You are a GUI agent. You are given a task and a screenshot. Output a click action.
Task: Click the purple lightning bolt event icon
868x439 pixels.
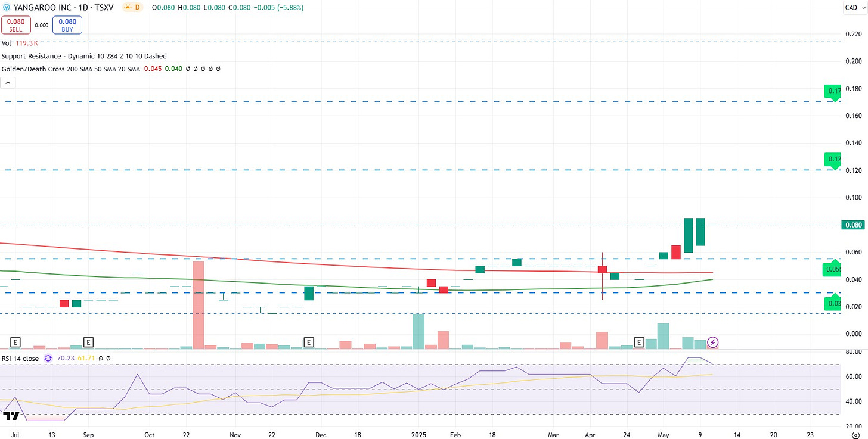tap(712, 343)
